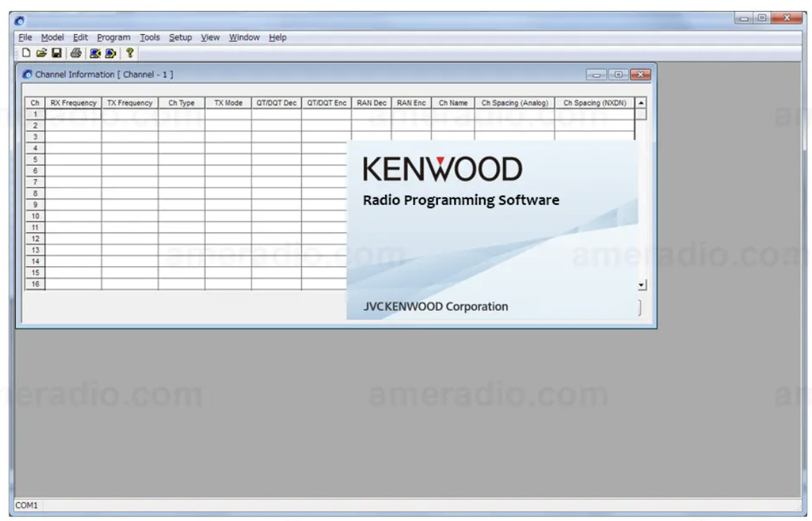Image resolution: width=812 pixels, height=521 pixels.
Task: Select channel row 7 header
Action: (x=35, y=182)
